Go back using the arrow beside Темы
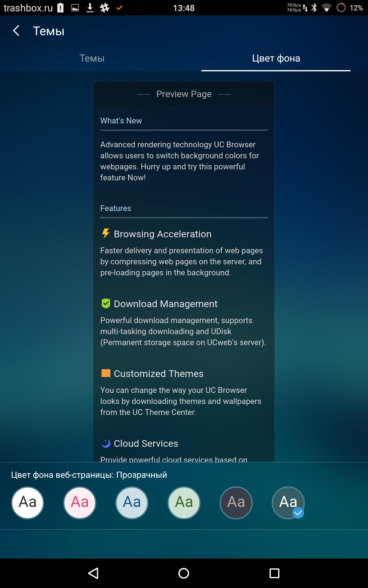The height and width of the screenshot is (588, 368). click(16, 31)
